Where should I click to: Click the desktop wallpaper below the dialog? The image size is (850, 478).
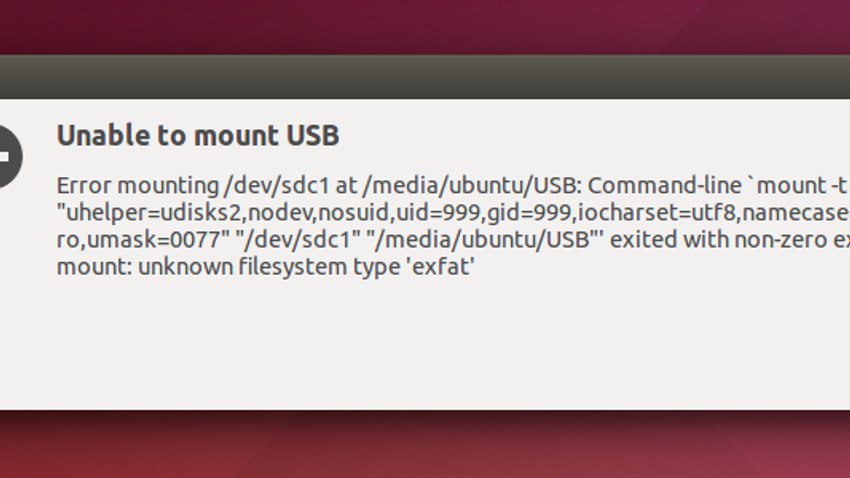pyautogui.click(x=425, y=444)
